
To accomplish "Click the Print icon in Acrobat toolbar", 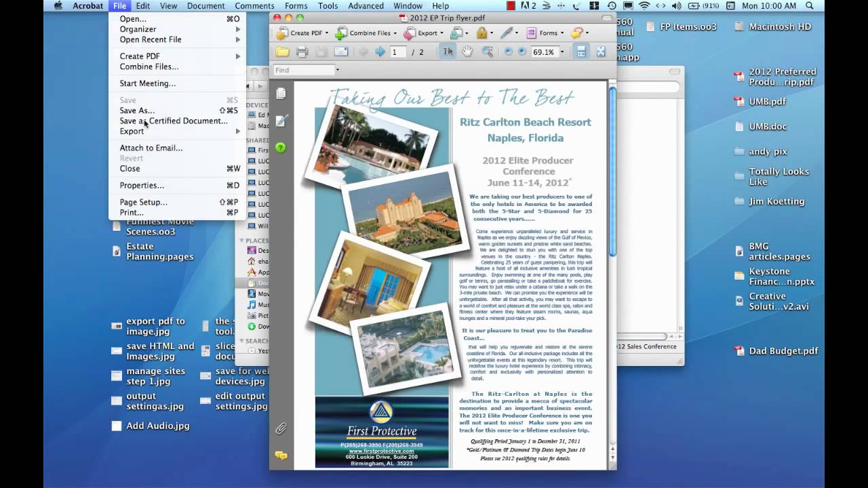I will (x=302, y=52).
